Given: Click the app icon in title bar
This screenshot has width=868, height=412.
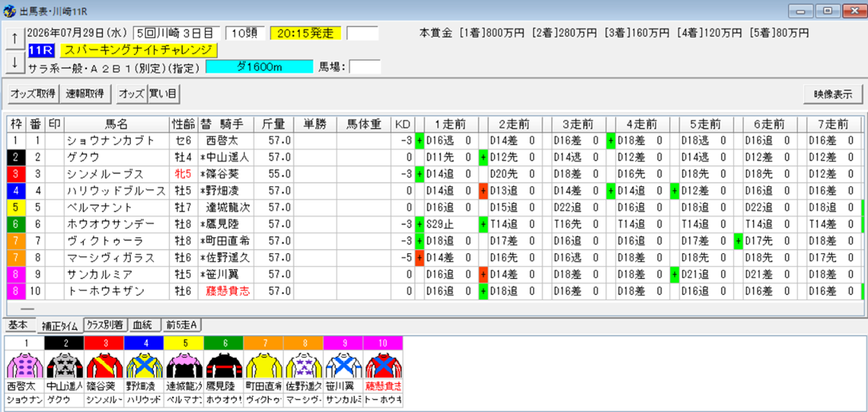Looking at the screenshot, I should 8,10.
